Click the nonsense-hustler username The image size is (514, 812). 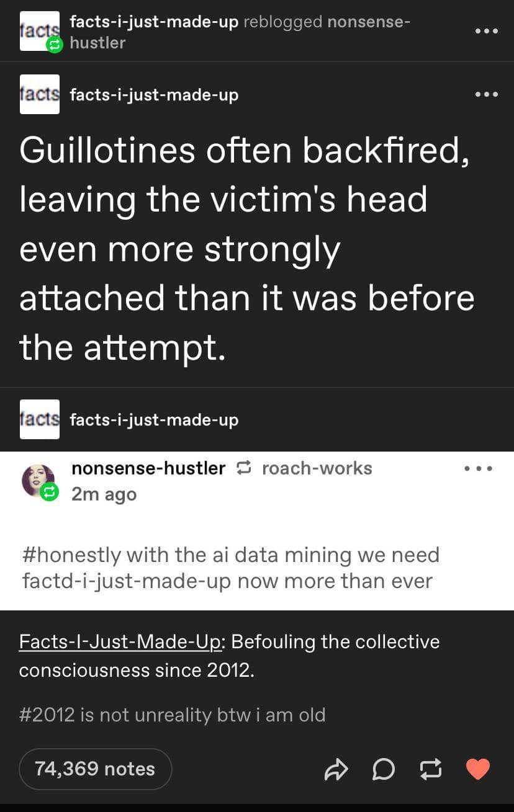148,468
